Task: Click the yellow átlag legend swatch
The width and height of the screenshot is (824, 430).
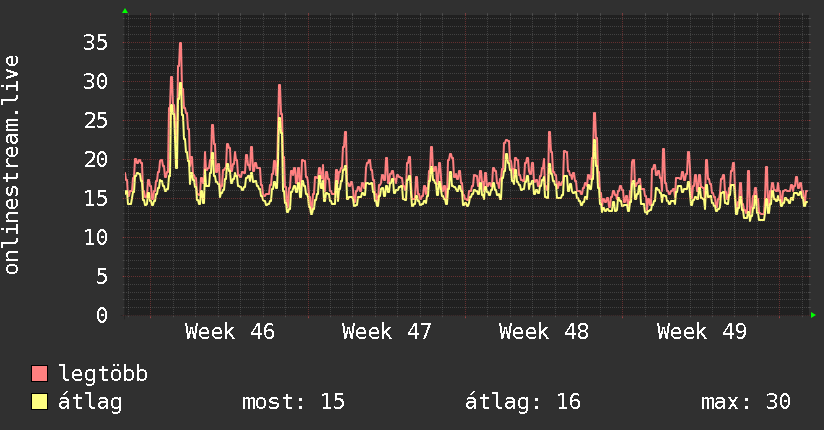Action: (39, 402)
